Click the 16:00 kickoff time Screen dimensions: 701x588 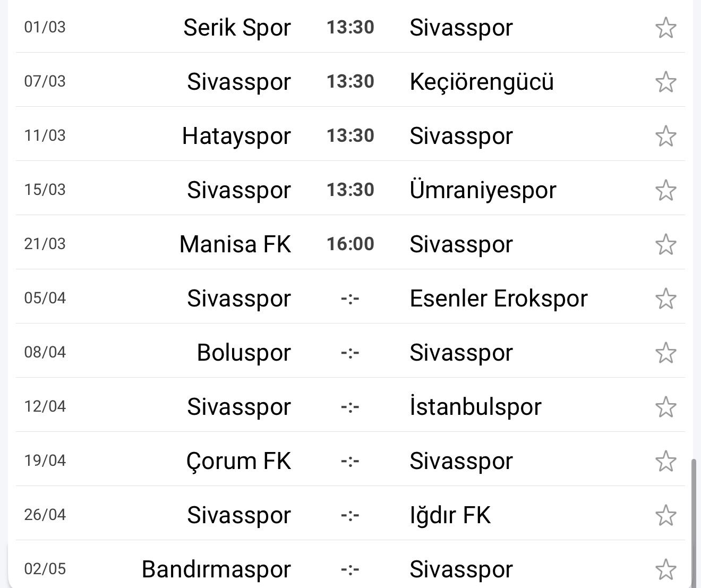[350, 244]
